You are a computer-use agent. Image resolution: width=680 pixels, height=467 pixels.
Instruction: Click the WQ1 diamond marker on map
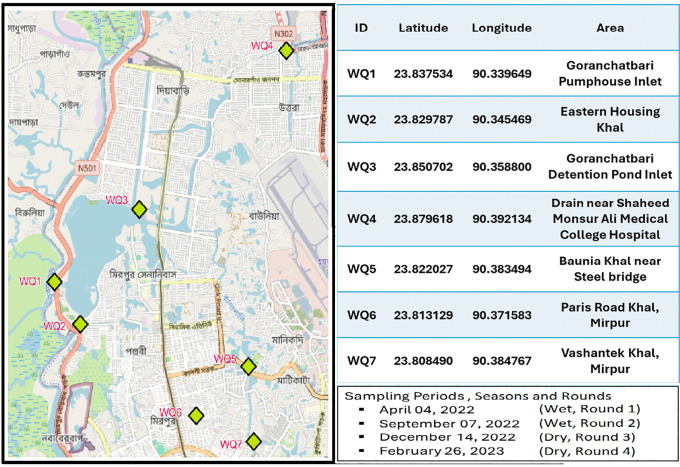coord(54,282)
